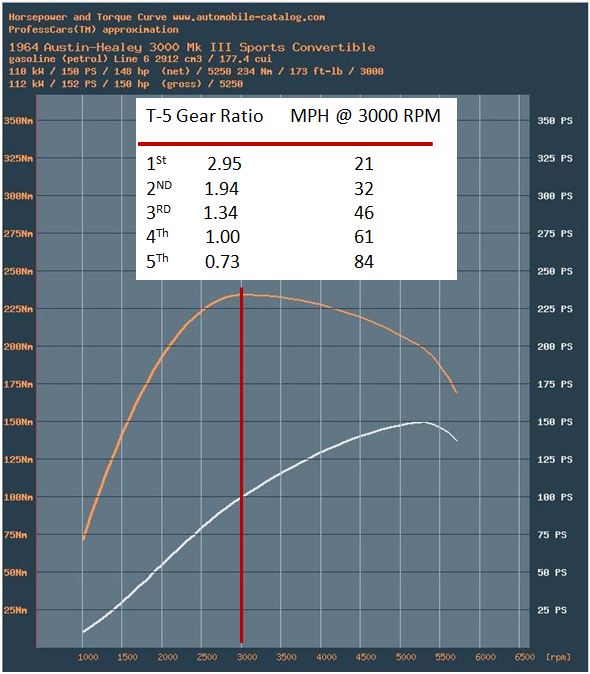Click the "6500" rpm axis label
This screenshot has height=674, width=590.
pos(525,657)
